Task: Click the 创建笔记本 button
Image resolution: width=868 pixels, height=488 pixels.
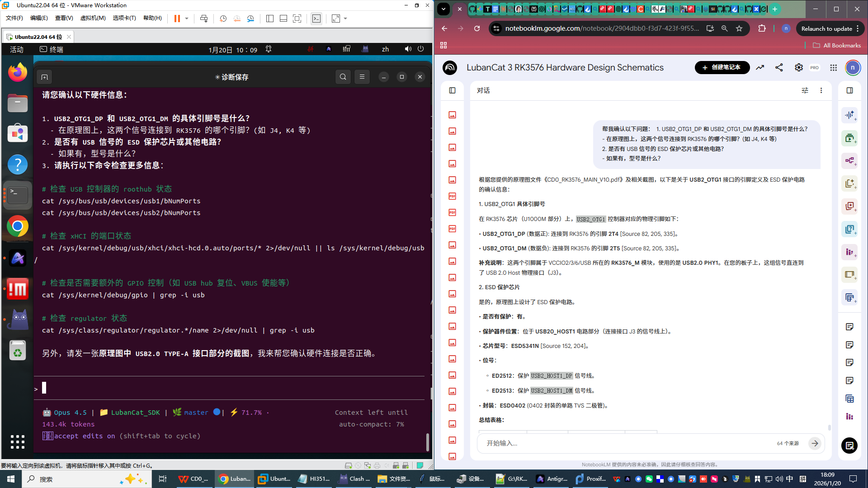Action: 722,67
